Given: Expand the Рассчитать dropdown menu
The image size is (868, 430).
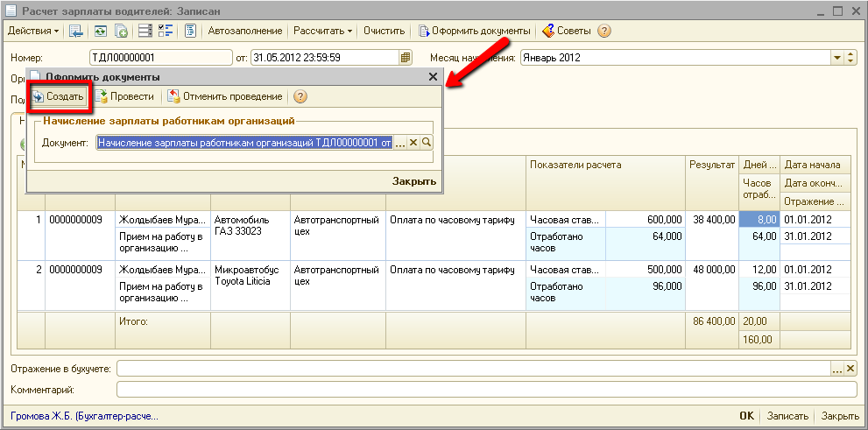Looking at the screenshot, I should 323,31.
